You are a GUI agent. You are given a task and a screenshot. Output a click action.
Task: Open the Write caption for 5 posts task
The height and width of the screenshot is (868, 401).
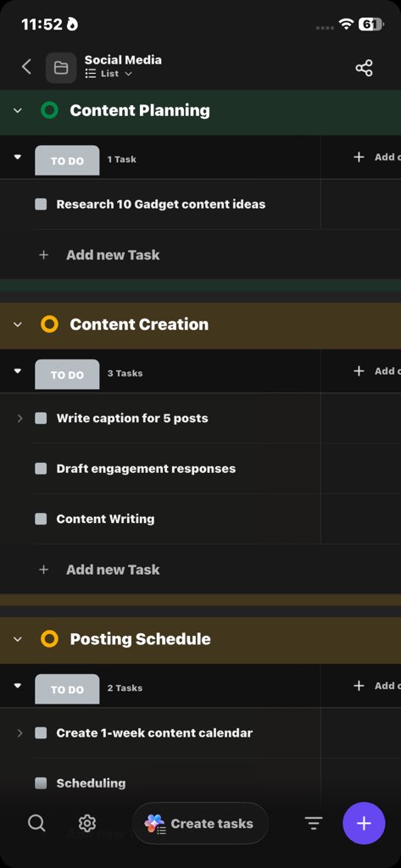pos(132,418)
